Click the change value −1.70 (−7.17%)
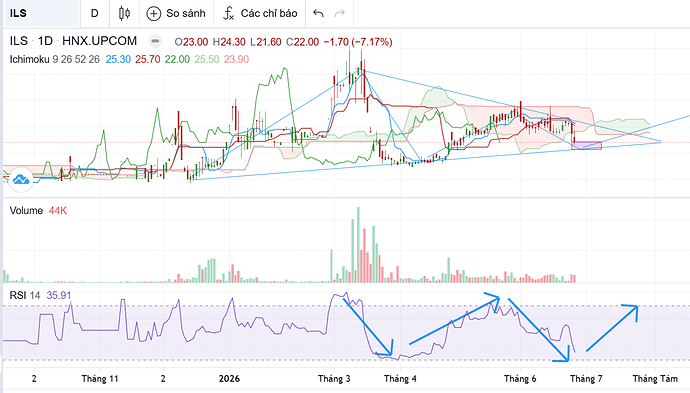The width and height of the screenshot is (690, 393). click(x=358, y=42)
